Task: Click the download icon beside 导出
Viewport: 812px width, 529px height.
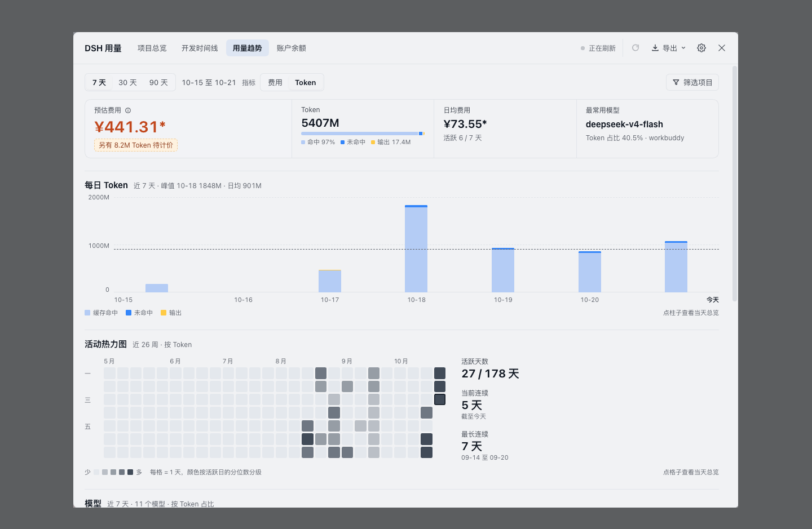Action: click(x=655, y=48)
